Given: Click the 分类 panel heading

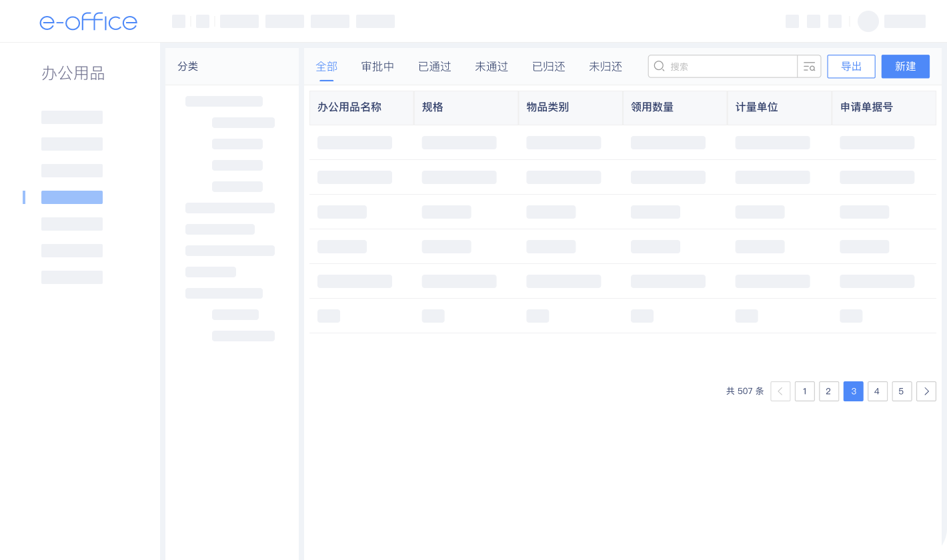Looking at the screenshot, I should 188,67.
